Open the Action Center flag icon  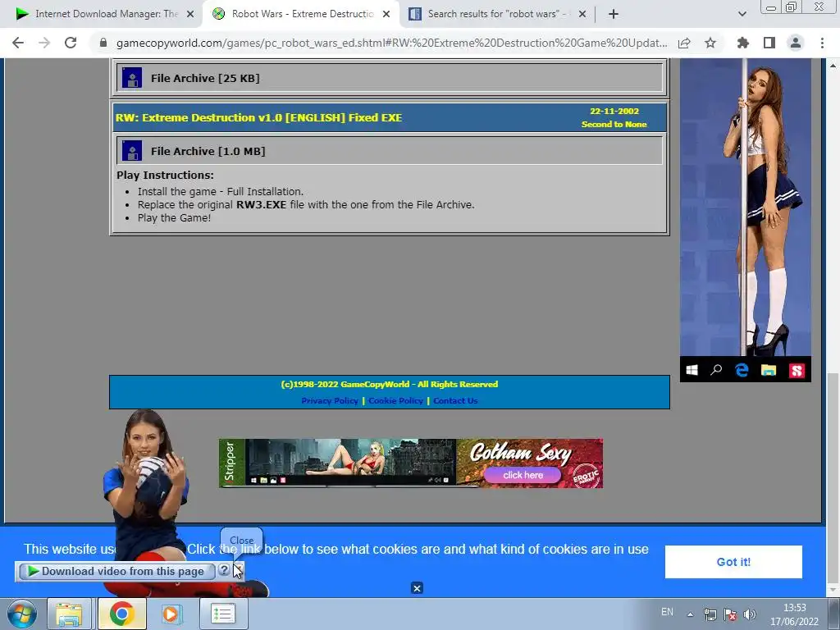tap(730, 614)
